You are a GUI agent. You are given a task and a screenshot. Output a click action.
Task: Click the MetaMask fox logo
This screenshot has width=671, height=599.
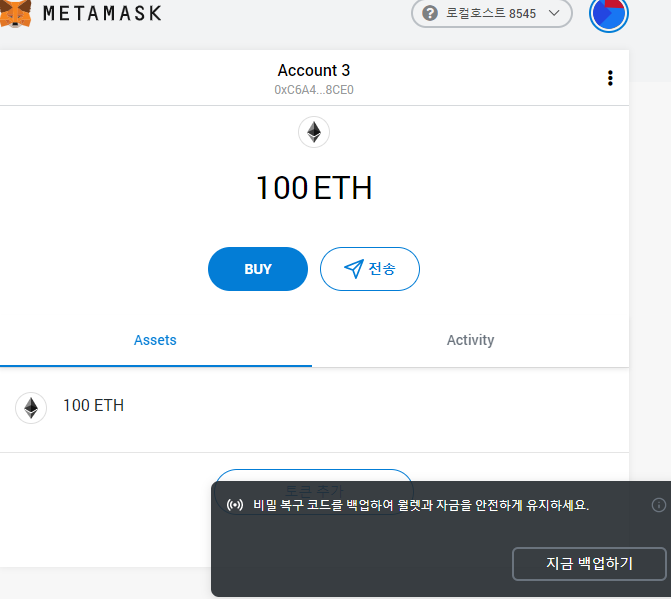[x=15, y=14]
